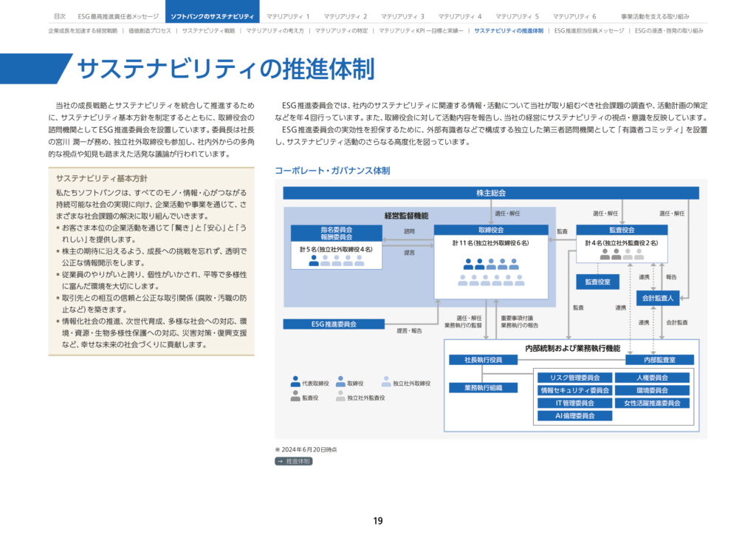
Task: Click the 業務執行組織 box
Action: [483, 388]
